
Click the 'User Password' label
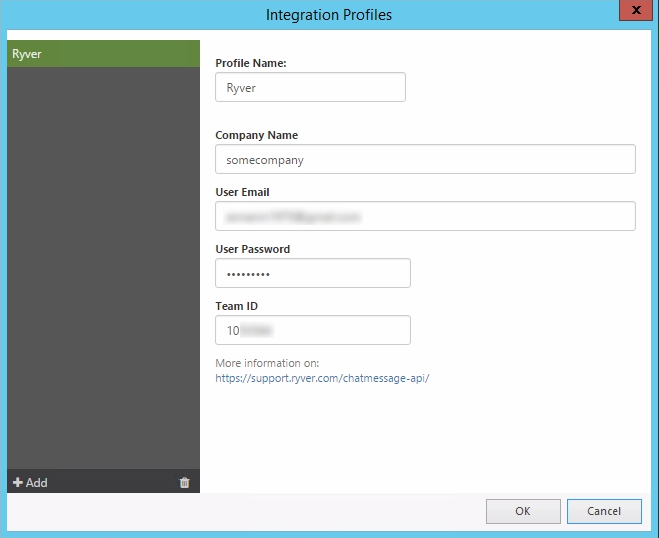coord(253,249)
